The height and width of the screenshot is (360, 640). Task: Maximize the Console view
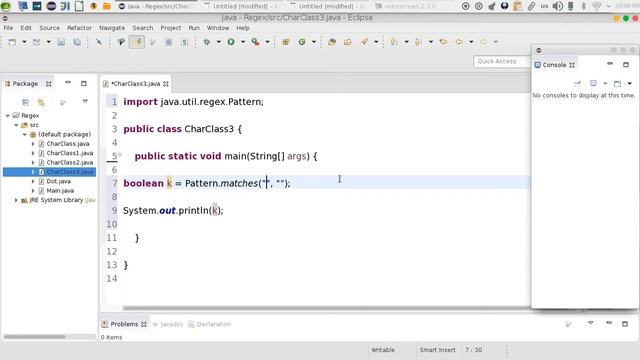point(626,64)
